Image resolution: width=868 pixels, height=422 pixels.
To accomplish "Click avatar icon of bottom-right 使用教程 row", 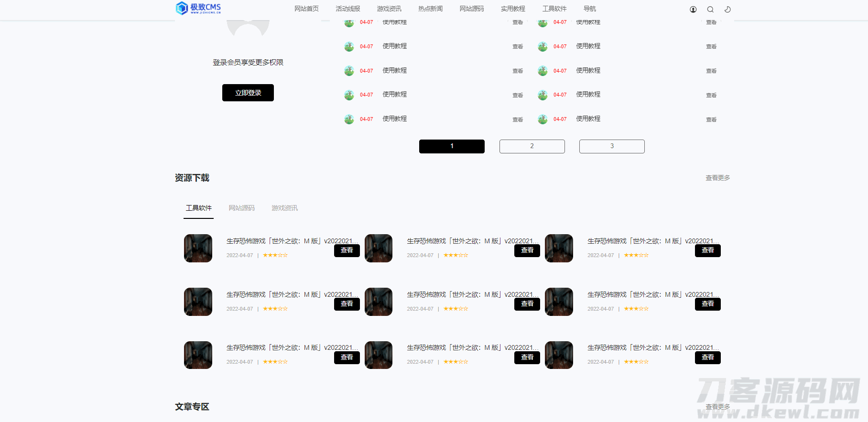I will (542, 119).
